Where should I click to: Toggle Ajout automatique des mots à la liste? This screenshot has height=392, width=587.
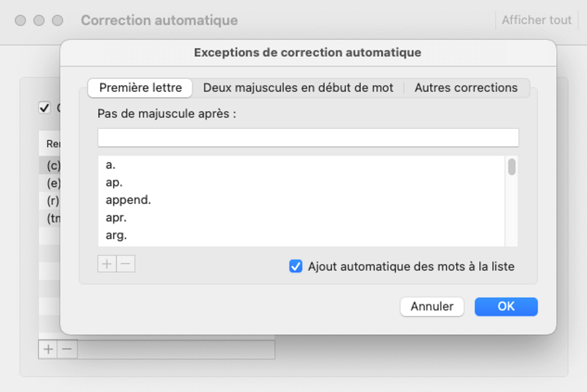tap(296, 266)
